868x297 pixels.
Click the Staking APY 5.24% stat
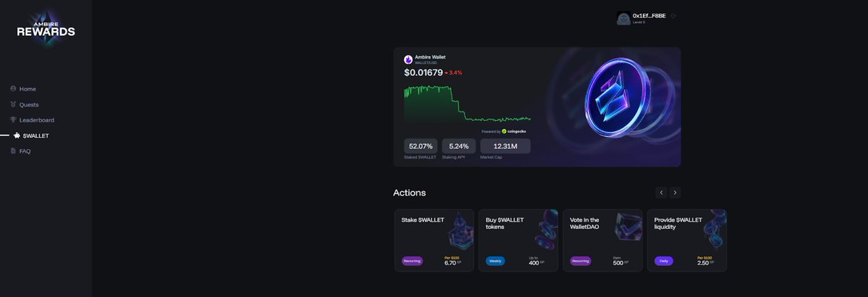(459, 146)
